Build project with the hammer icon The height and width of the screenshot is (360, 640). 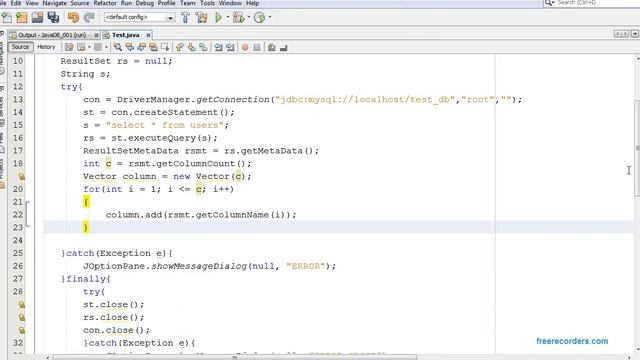pos(185,18)
